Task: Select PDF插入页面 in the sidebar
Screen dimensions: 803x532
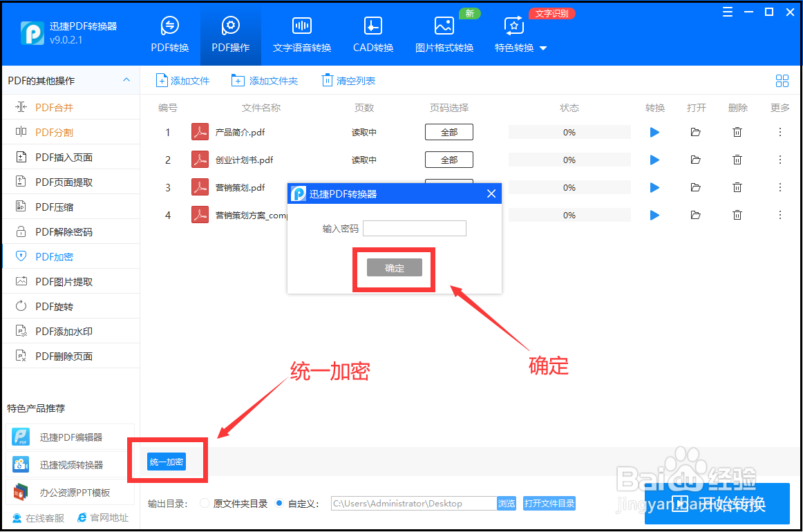Action: click(x=70, y=158)
